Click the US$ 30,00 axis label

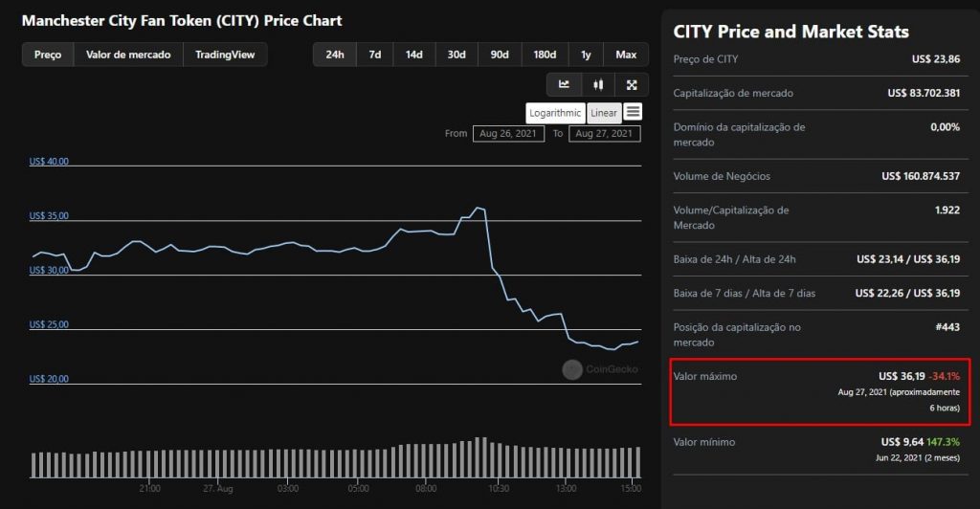point(49,270)
